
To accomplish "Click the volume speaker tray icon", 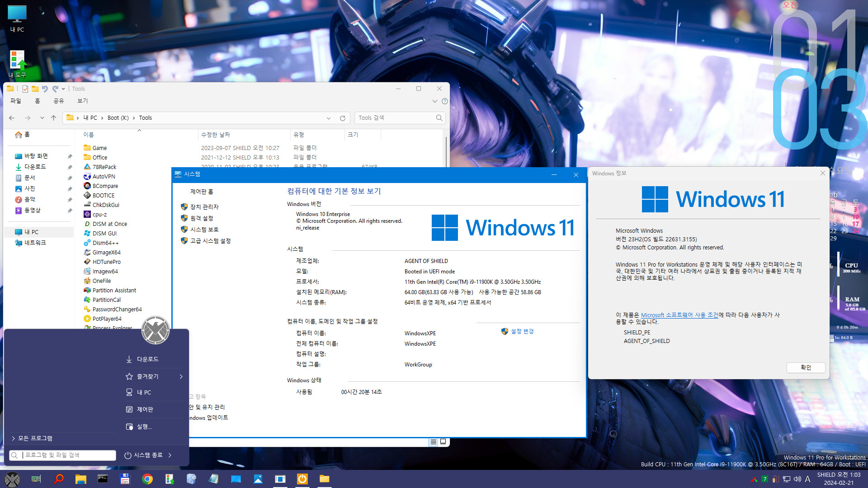I will point(797,479).
